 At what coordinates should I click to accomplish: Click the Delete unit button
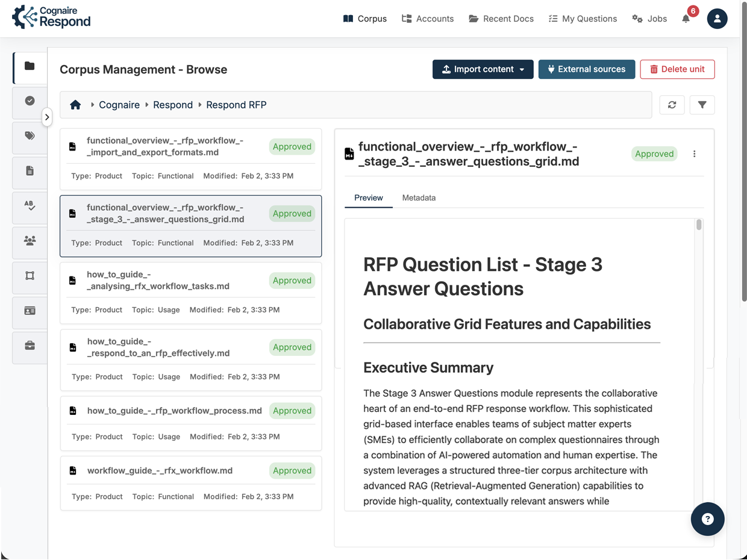(677, 69)
